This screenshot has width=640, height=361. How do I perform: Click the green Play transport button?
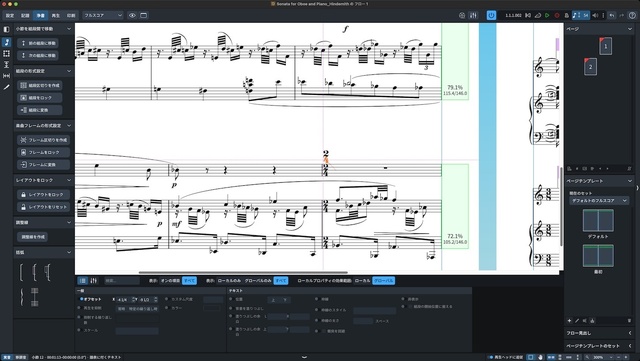pos(547,16)
